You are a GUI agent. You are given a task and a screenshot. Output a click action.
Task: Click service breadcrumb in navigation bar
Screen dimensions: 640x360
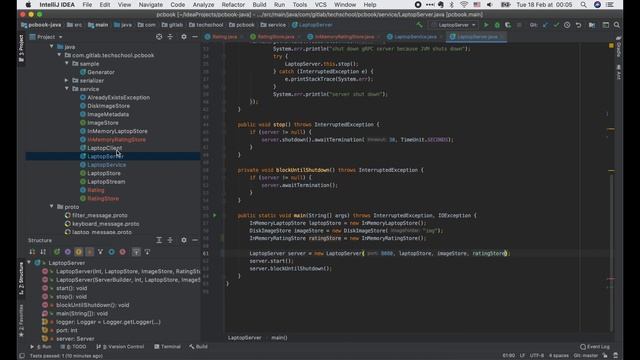(273, 25)
